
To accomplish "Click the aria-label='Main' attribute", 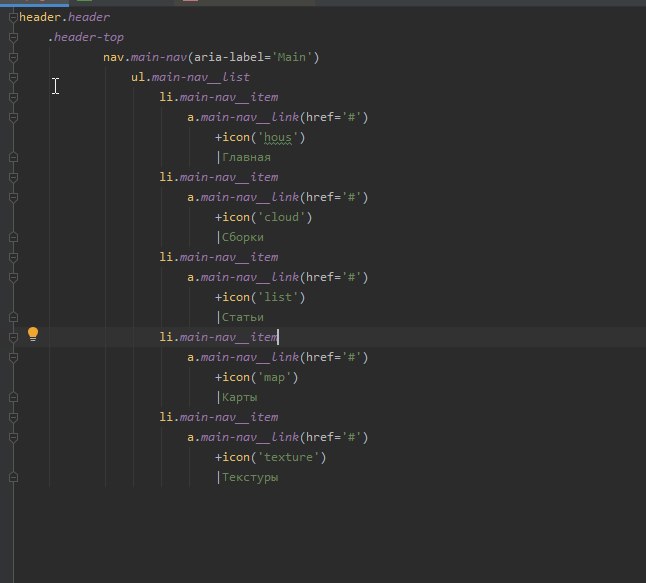I will (x=253, y=57).
